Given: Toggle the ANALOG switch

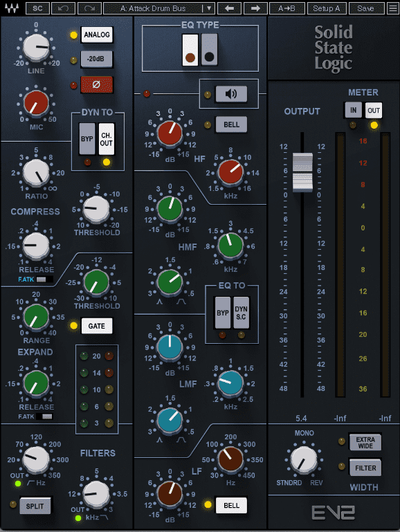Looking at the screenshot, I should 97,35.
